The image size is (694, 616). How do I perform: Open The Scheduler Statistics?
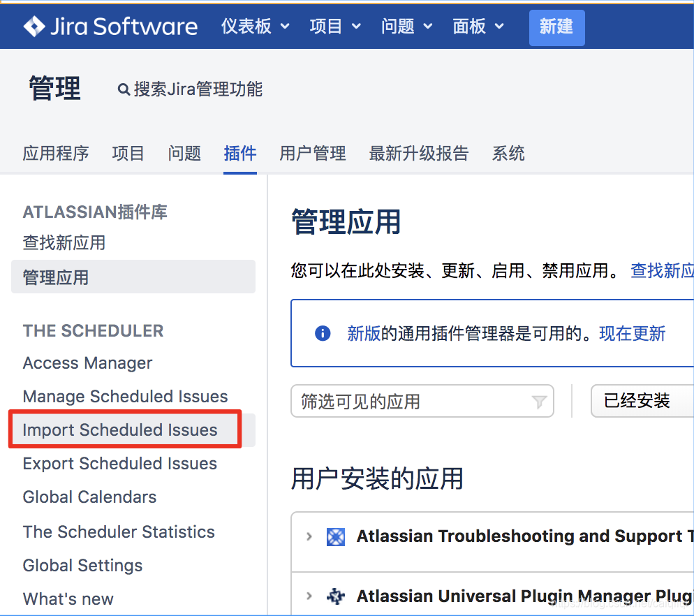pos(119,532)
